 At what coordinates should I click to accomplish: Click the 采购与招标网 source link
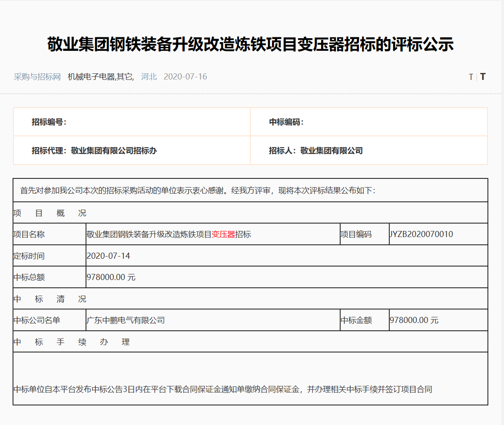[37, 77]
